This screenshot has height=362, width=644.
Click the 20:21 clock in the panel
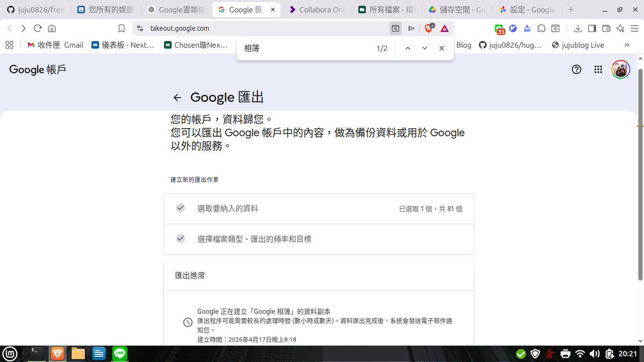point(627,353)
